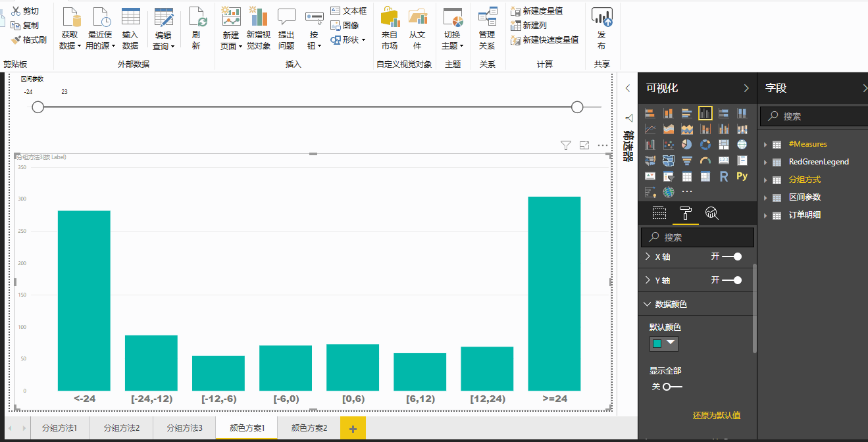868x442 pixels.
Task: Expand the #Measures table
Action: click(766, 144)
